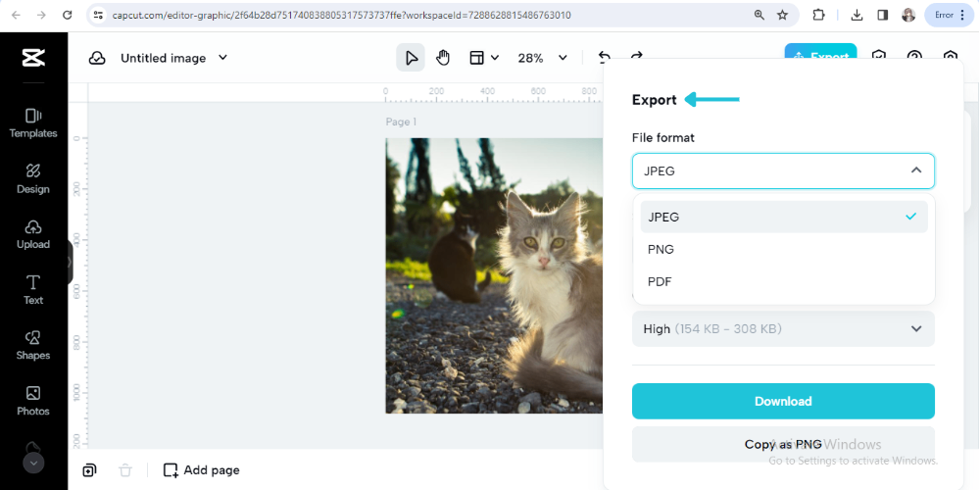This screenshot has width=980, height=490.
Task: Open the Photos panel
Action: point(33,401)
